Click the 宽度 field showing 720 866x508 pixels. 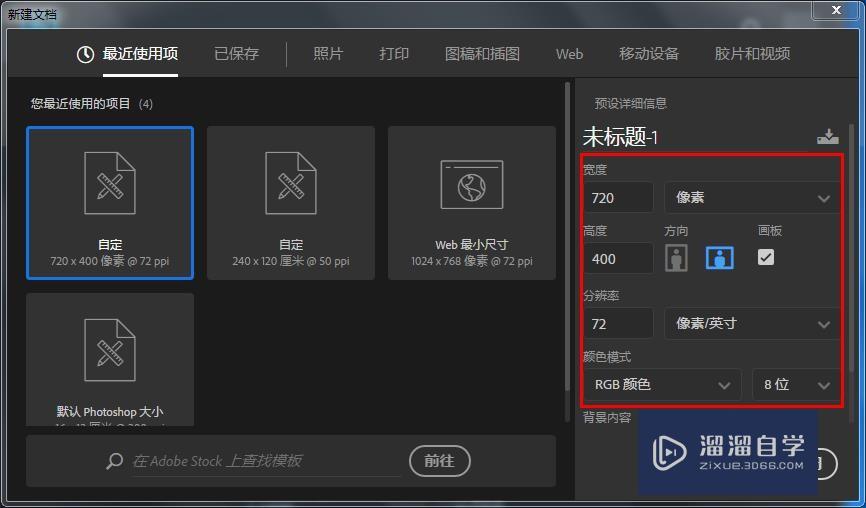coord(619,198)
